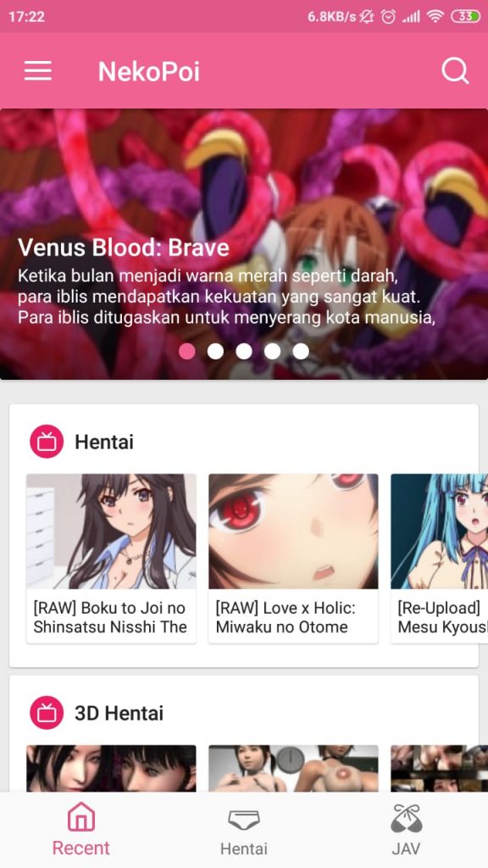Open the Boku to Joi no Shinsatsu card title
The image size is (488, 868).
tap(110, 617)
